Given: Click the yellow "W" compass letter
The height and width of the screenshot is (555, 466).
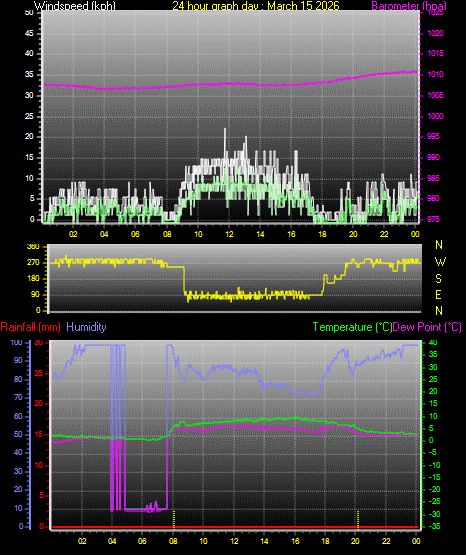Looking at the screenshot, I should point(440,262).
